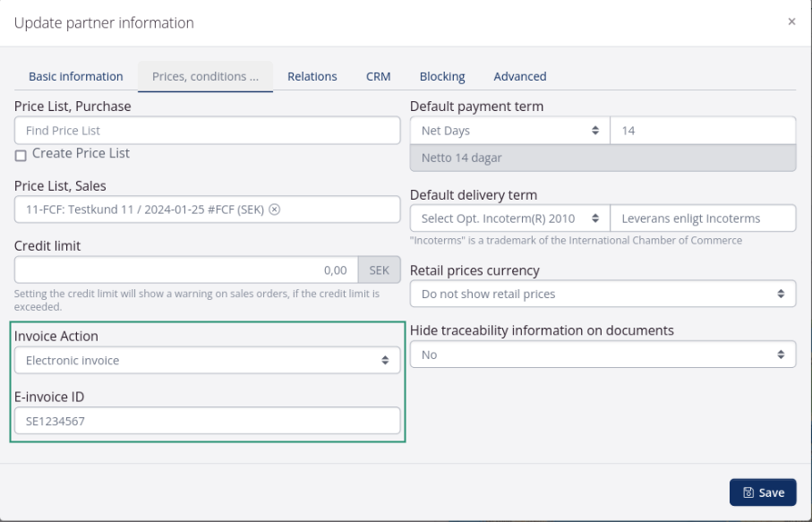This screenshot has height=522, width=812.
Task: Enable the Create Price List checkbox
Action: coord(19,154)
